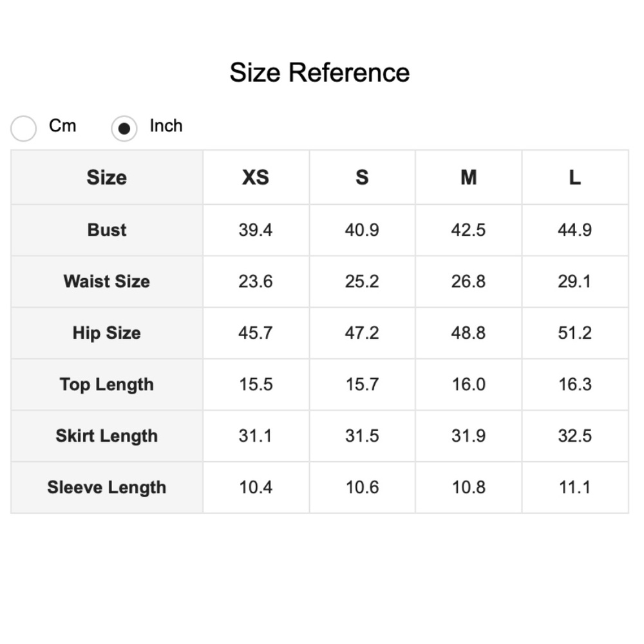This screenshot has height=644, width=644.
Task: Click the Size Reference heading
Action: (x=319, y=72)
